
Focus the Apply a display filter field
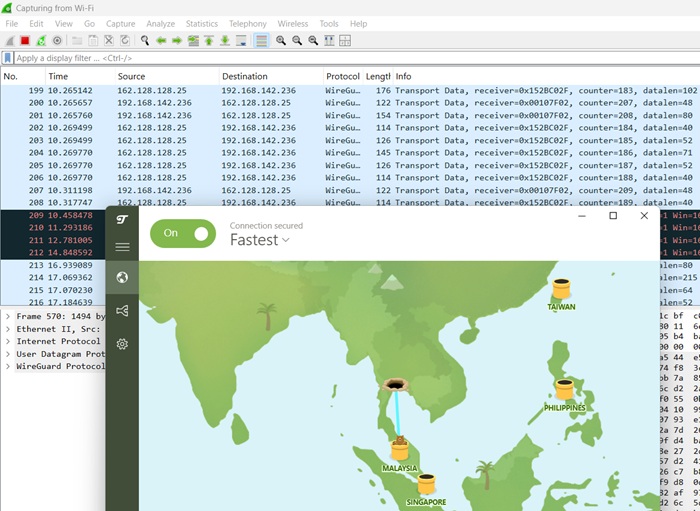point(357,58)
